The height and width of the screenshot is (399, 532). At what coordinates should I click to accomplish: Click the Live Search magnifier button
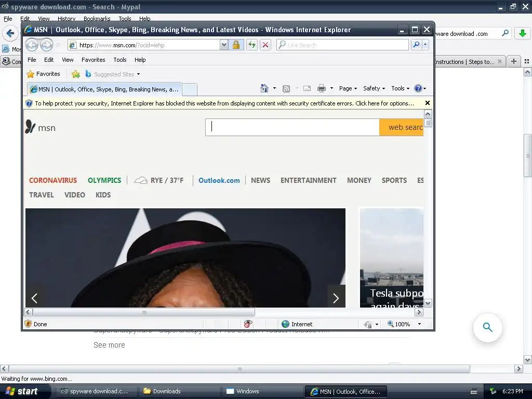pyautogui.click(x=416, y=45)
